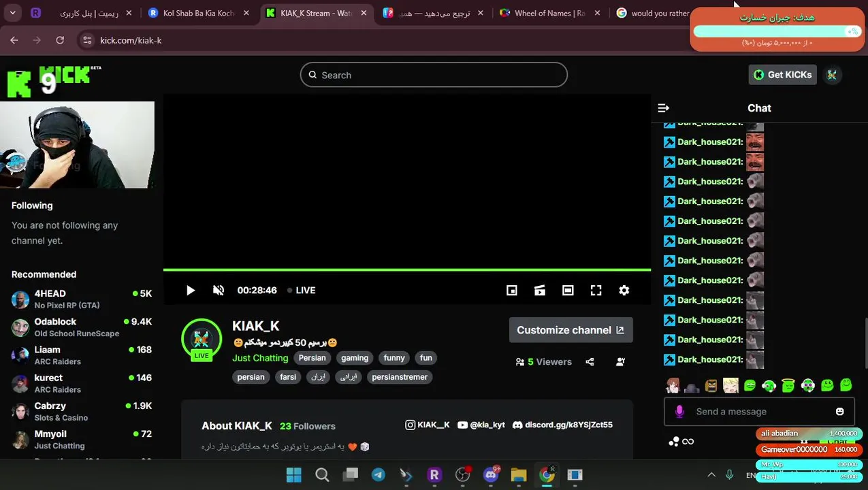Viewport: 868px width, 490px height.
Task: Toggle mini player mode in video controls
Action: [512, 291]
